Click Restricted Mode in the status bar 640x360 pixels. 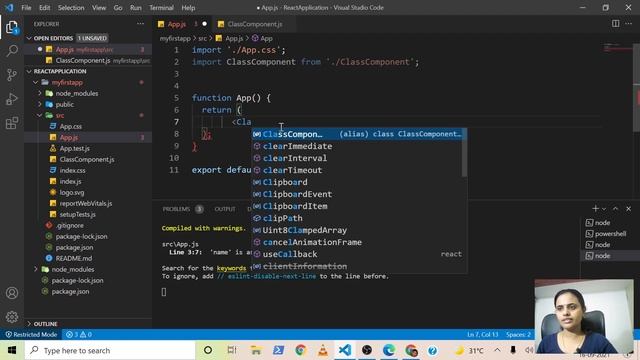[x=31, y=335]
